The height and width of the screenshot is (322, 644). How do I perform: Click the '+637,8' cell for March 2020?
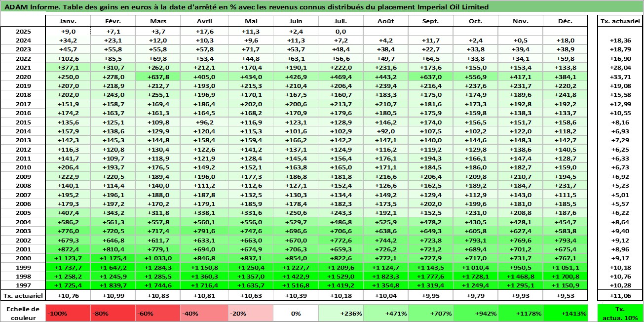[x=158, y=77]
